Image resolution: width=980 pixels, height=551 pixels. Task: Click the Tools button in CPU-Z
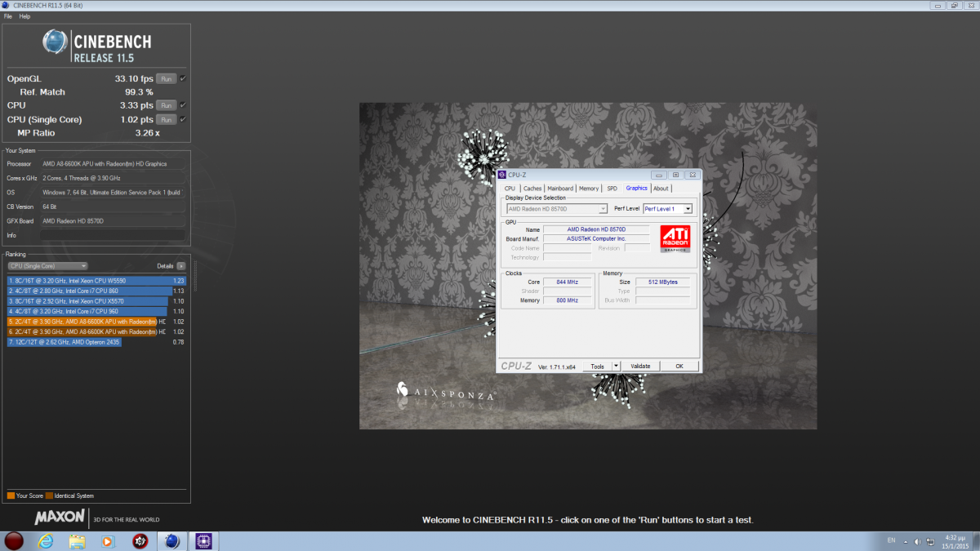(598, 367)
